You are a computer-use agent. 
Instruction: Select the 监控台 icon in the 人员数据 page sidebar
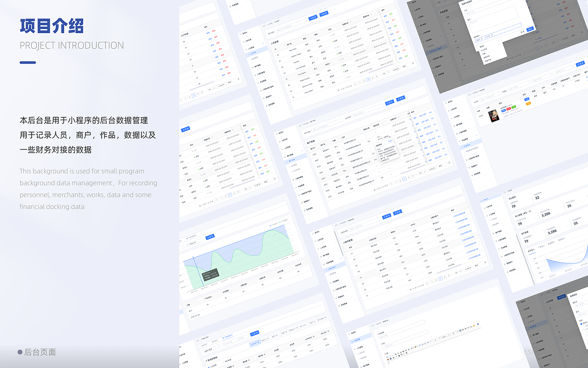[x=240, y=34]
